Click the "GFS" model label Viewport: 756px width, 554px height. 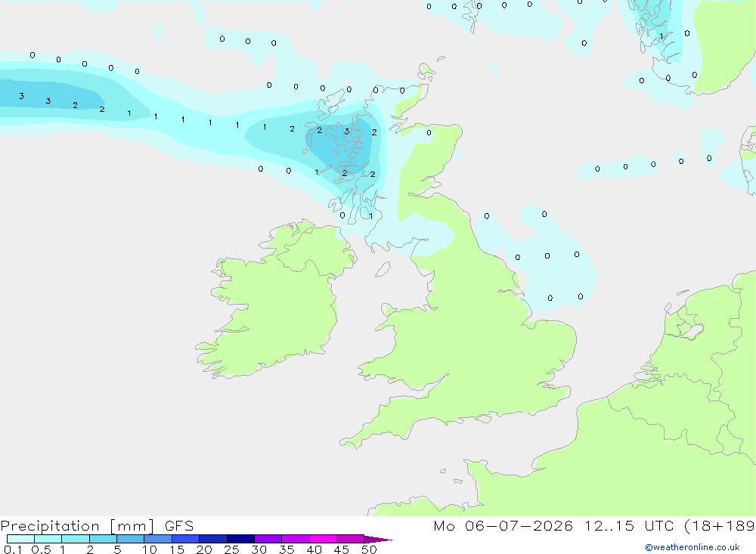point(179,526)
